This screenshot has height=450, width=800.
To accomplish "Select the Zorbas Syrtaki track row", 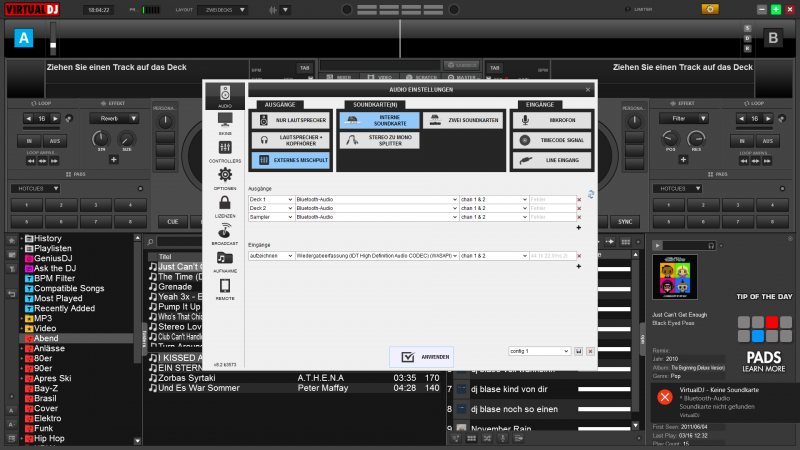I will 294,378.
